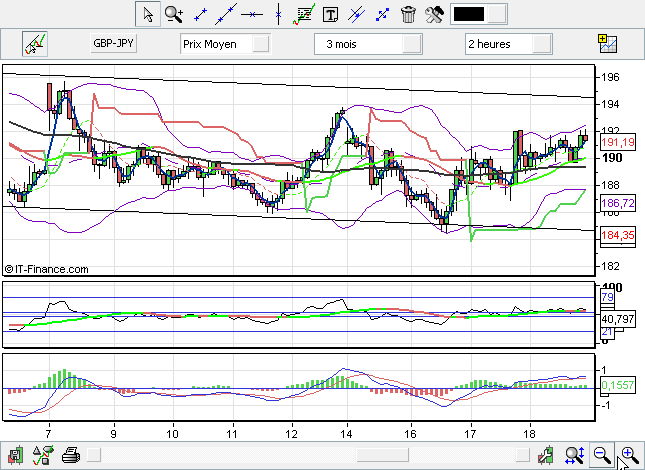Click the black drawing color swatch
The height and width of the screenshot is (470, 645).
click(468, 14)
